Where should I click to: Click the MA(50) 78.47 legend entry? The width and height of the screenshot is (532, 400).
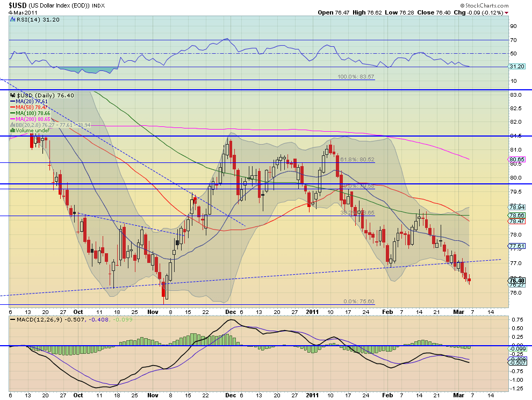click(32, 108)
